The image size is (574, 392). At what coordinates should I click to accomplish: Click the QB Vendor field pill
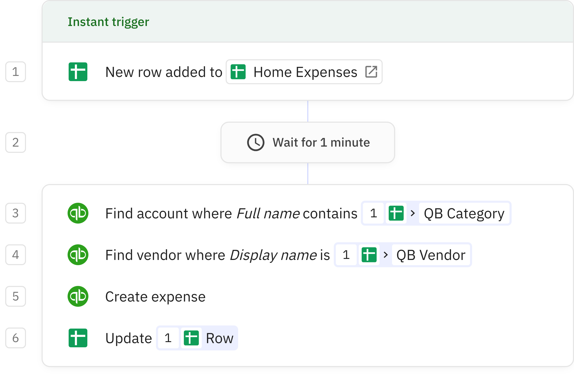[430, 255]
